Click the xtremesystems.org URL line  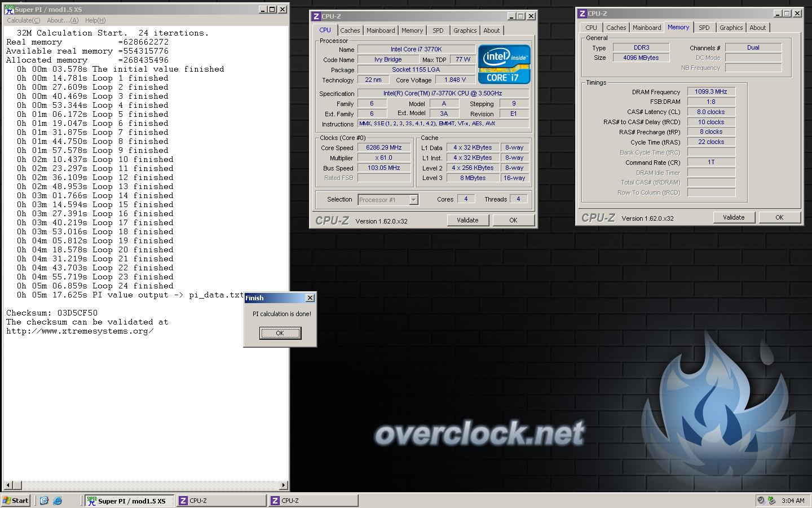tap(80, 331)
